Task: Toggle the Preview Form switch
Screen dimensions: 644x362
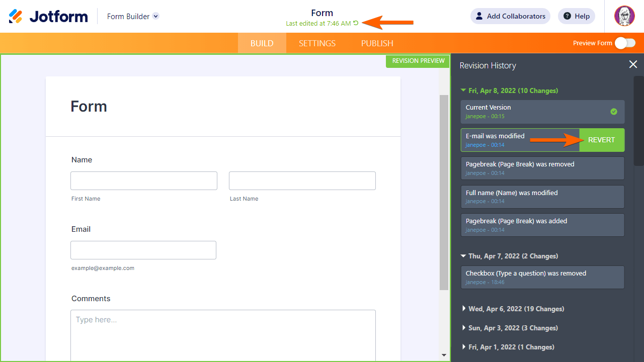Action: click(x=625, y=43)
